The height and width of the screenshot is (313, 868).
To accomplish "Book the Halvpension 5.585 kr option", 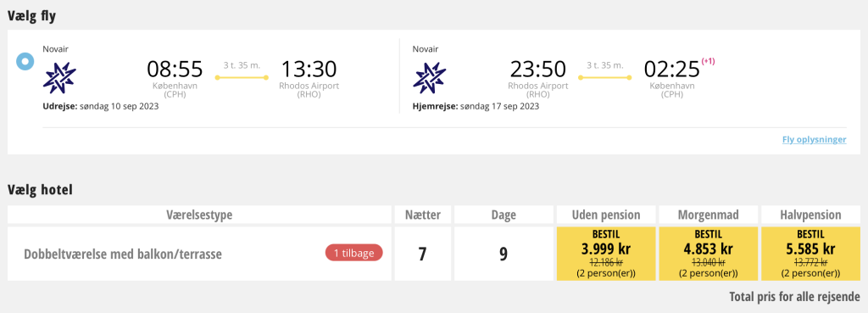I will [810, 254].
